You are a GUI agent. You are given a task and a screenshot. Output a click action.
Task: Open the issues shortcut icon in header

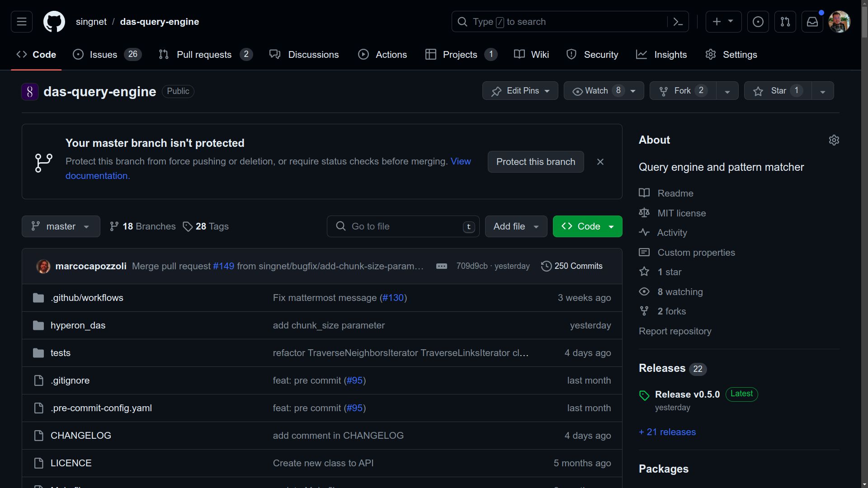coord(758,22)
